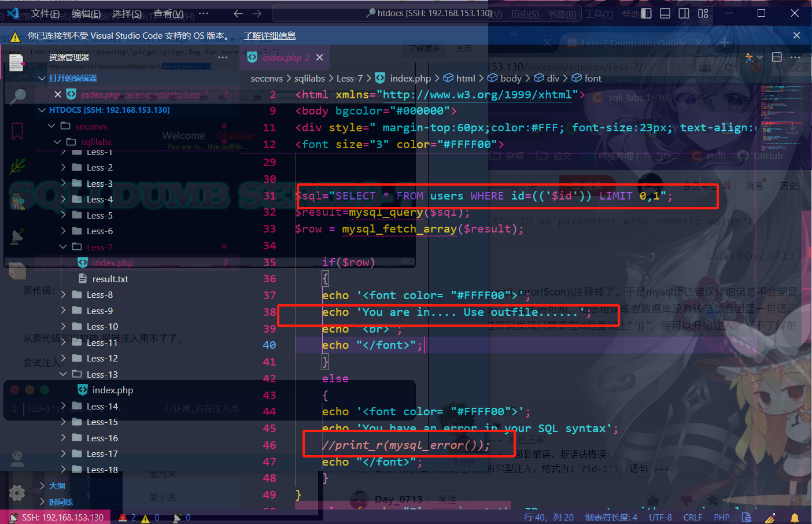Viewport: 812px width, 524px height.
Task: Collapse the Less-7 folder
Action: tap(63, 247)
